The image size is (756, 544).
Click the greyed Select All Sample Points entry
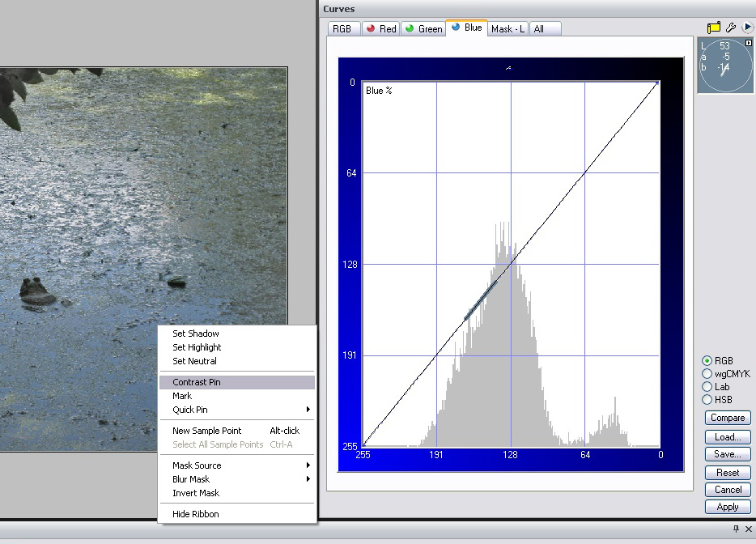coord(236,444)
